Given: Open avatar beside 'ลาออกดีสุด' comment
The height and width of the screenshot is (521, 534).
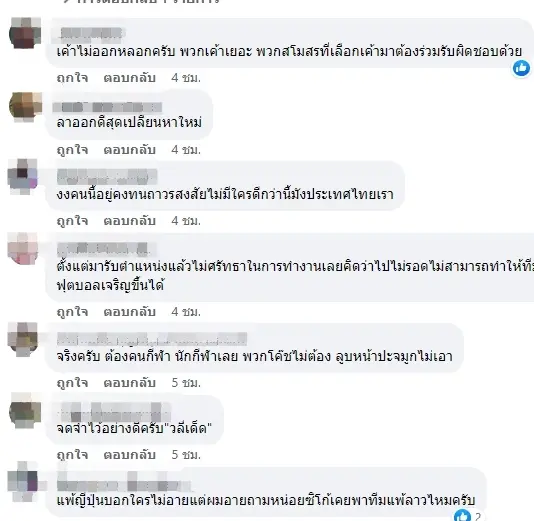Looking at the screenshot, I should click(x=25, y=106).
